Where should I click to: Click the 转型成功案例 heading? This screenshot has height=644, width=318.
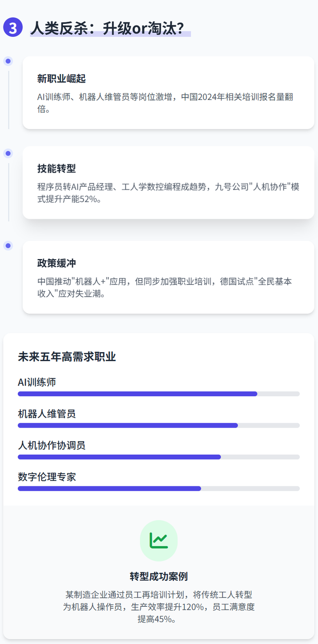[x=159, y=576]
